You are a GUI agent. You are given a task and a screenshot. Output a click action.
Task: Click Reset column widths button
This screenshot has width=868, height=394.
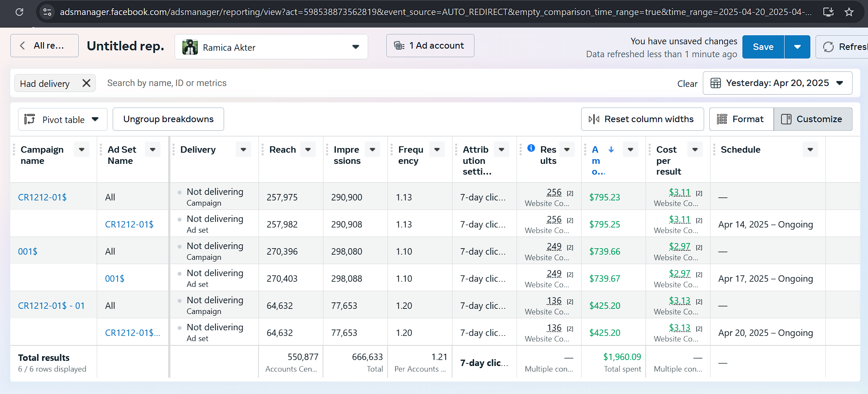coord(642,119)
